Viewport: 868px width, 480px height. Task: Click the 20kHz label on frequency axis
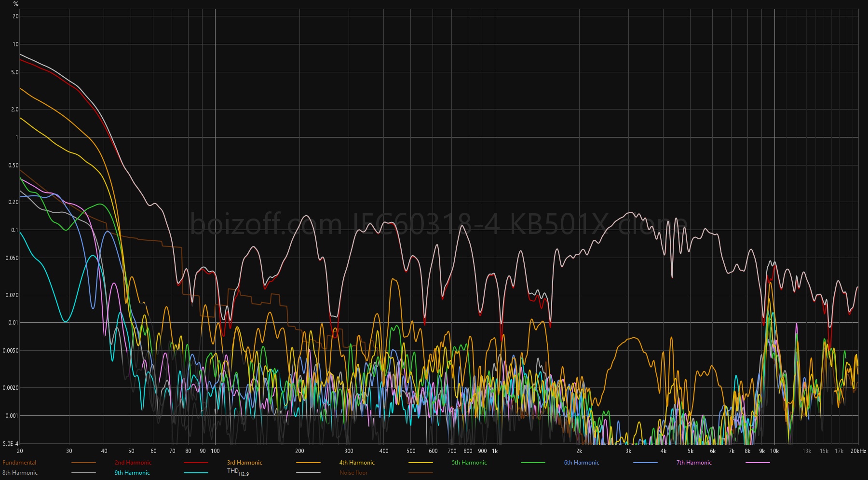[858, 451]
